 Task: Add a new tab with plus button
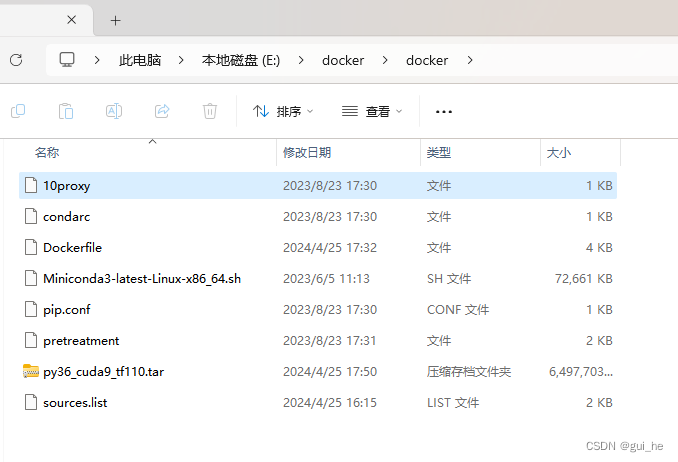(x=115, y=20)
